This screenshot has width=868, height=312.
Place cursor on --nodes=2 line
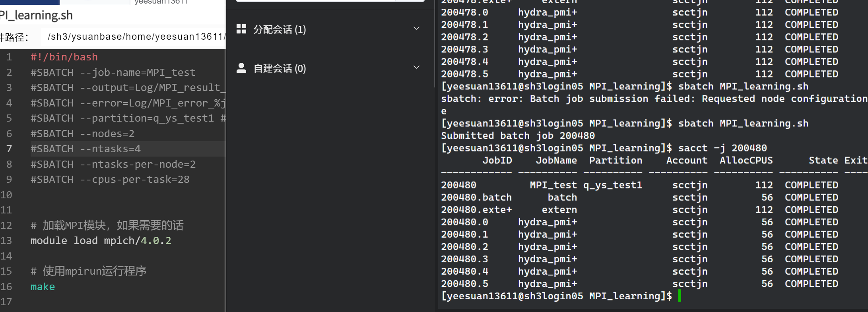click(x=82, y=134)
